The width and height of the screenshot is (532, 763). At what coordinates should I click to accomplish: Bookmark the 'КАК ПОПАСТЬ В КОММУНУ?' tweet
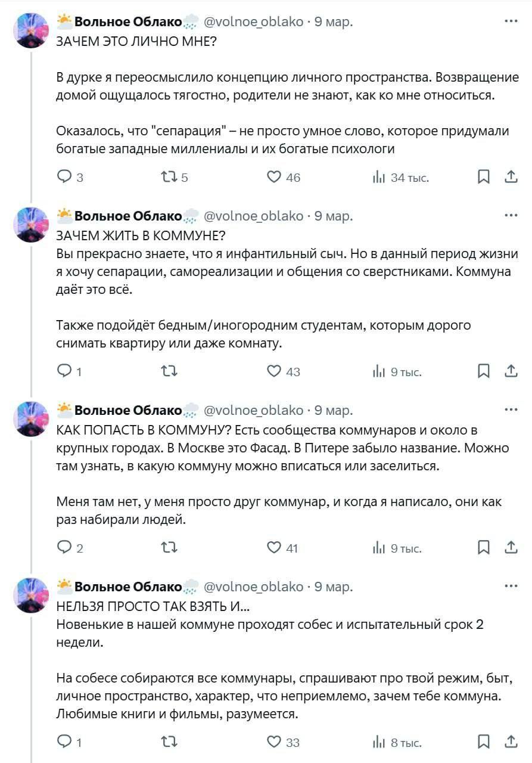tap(484, 547)
